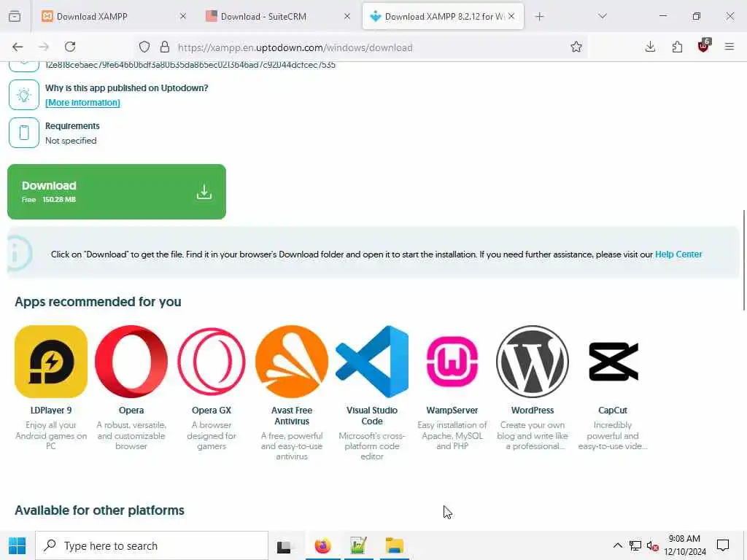Click the CapCut title link

[x=613, y=410]
